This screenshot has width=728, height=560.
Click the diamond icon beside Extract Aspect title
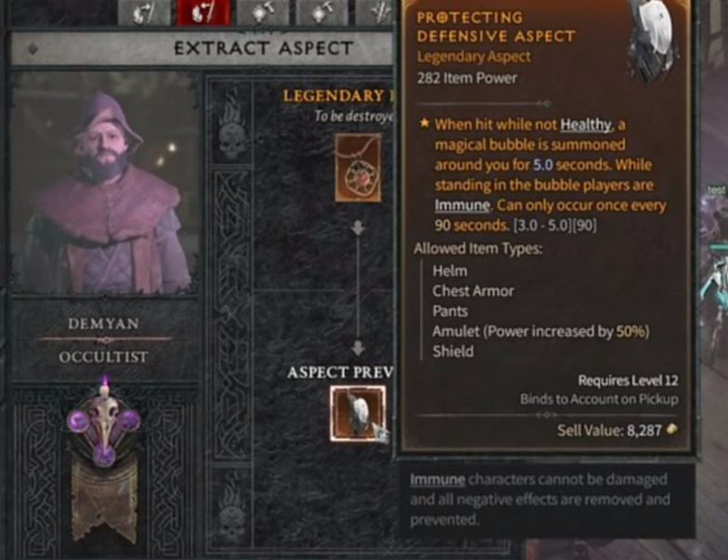point(32,48)
